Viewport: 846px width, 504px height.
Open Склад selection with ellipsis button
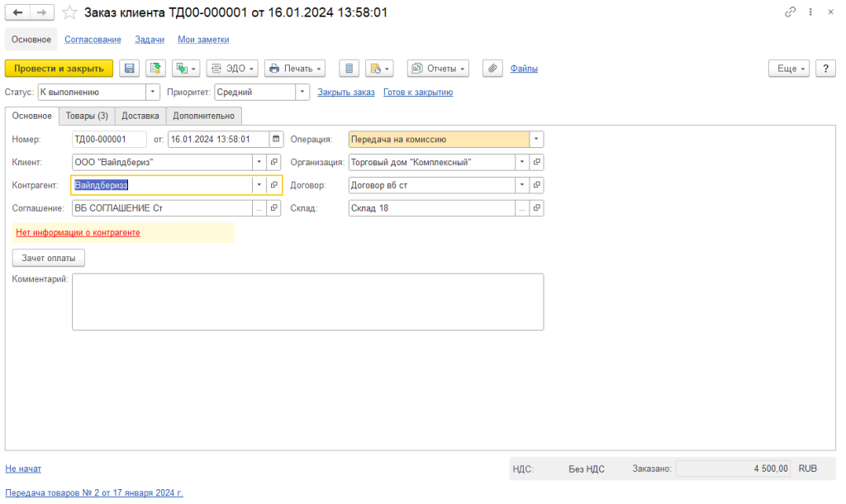522,208
